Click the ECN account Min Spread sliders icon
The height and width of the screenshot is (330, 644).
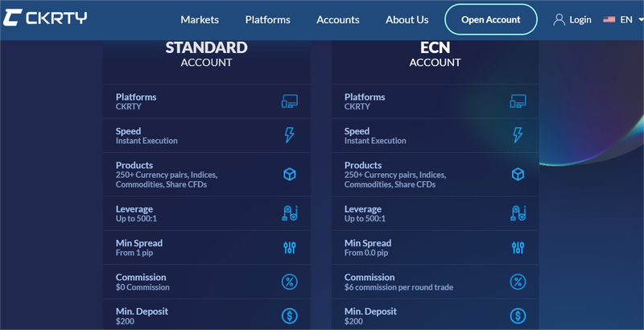(x=518, y=248)
